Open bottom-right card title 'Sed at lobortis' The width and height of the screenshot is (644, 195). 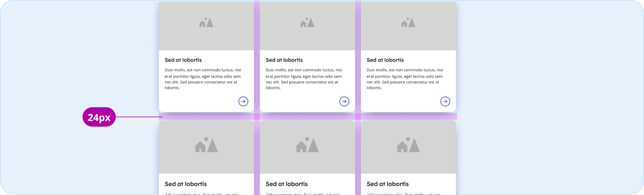point(388,184)
